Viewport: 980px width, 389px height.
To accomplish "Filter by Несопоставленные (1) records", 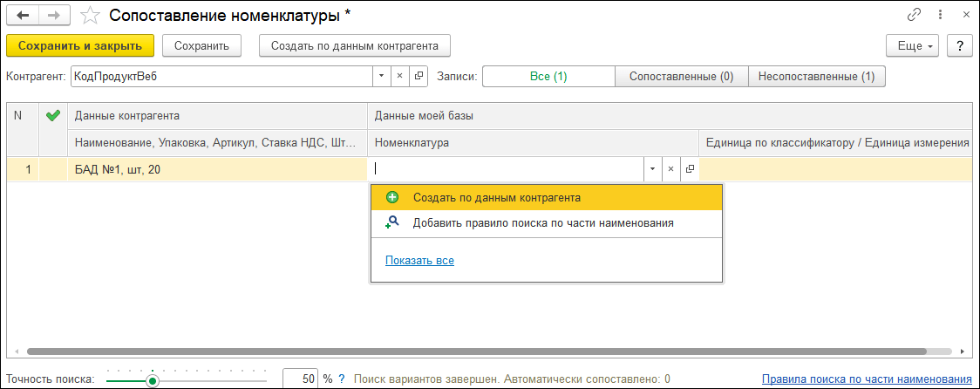I will coord(816,77).
